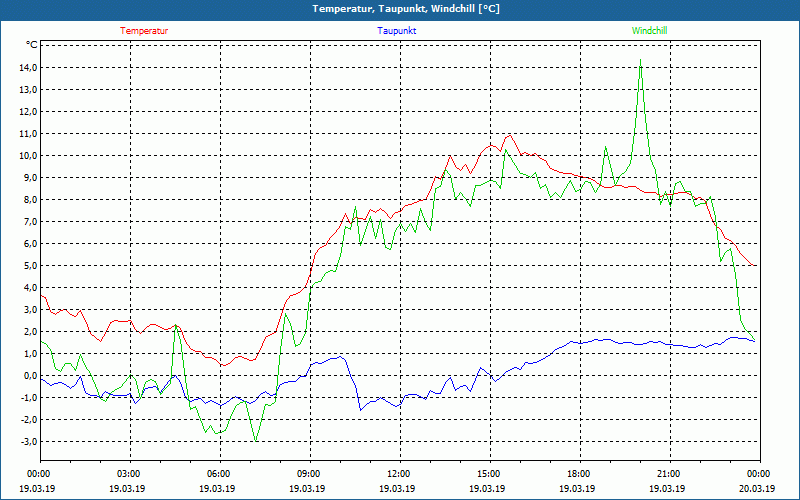Click the blue Taupunkt legend label
800x500 pixels.
[396, 31]
